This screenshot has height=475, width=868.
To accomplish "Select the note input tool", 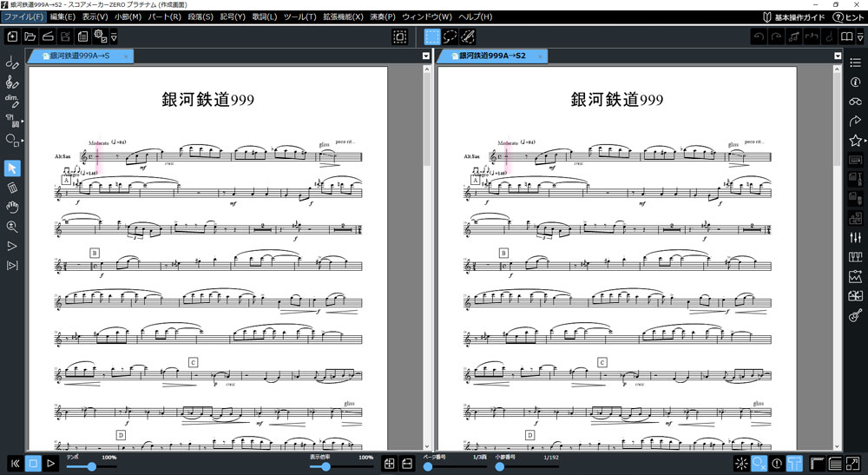I will [12, 62].
